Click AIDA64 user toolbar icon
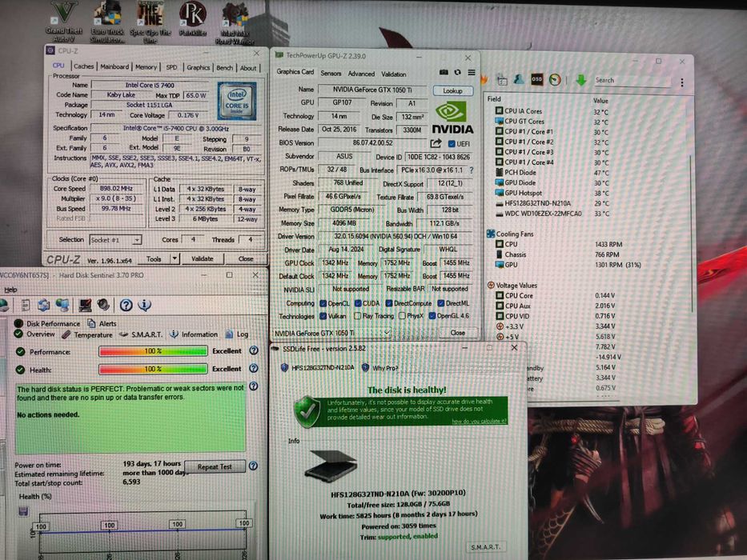Image resolution: width=747 pixels, height=560 pixels. coord(519,80)
